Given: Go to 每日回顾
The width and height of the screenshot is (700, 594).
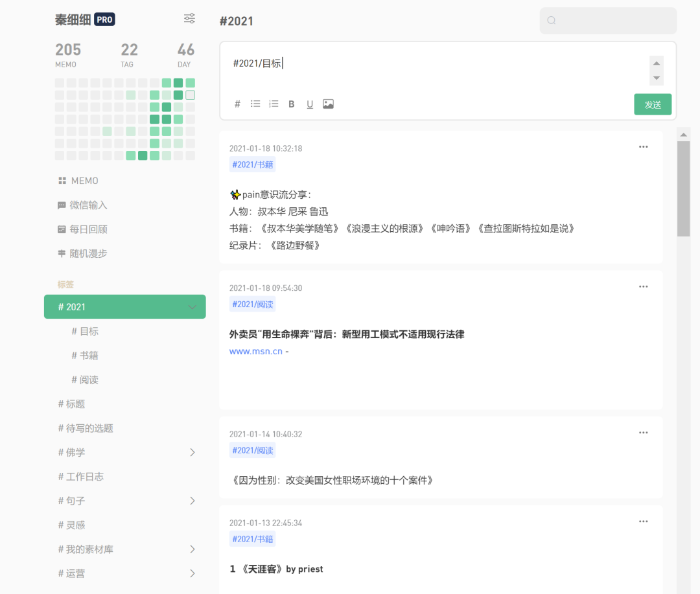Looking at the screenshot, I should 82,229.
